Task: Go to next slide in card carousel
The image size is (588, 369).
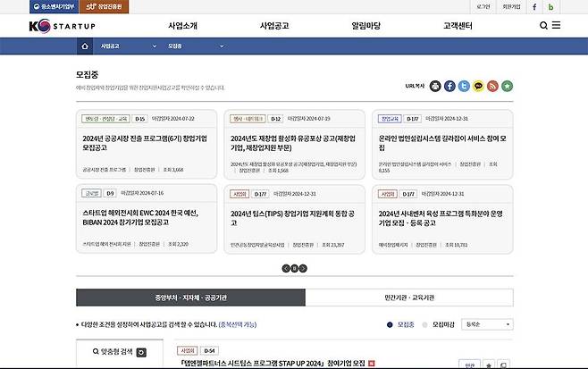Action: [303, 269]
